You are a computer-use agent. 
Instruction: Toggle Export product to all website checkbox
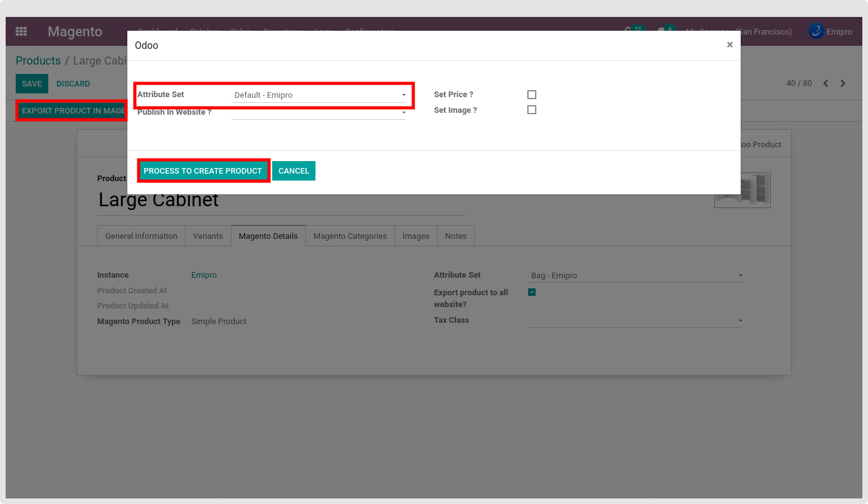pyautogui.click(x=532, y=292)
